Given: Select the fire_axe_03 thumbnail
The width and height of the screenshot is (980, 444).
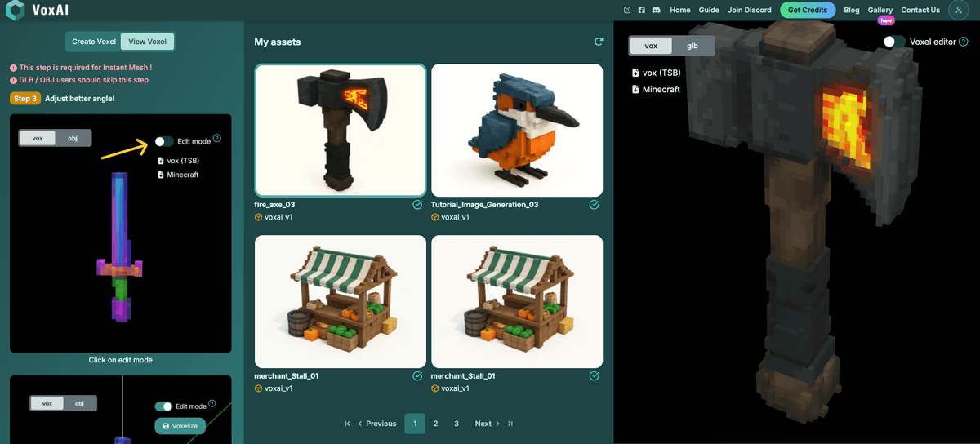Looking at the screenshot, I should click(x=340, y=131).
